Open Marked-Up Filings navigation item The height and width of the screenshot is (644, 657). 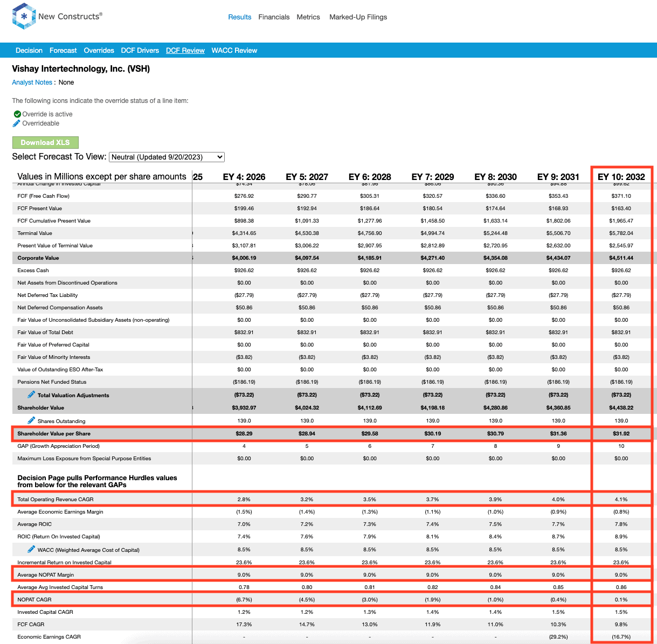(x=358, y=17)
